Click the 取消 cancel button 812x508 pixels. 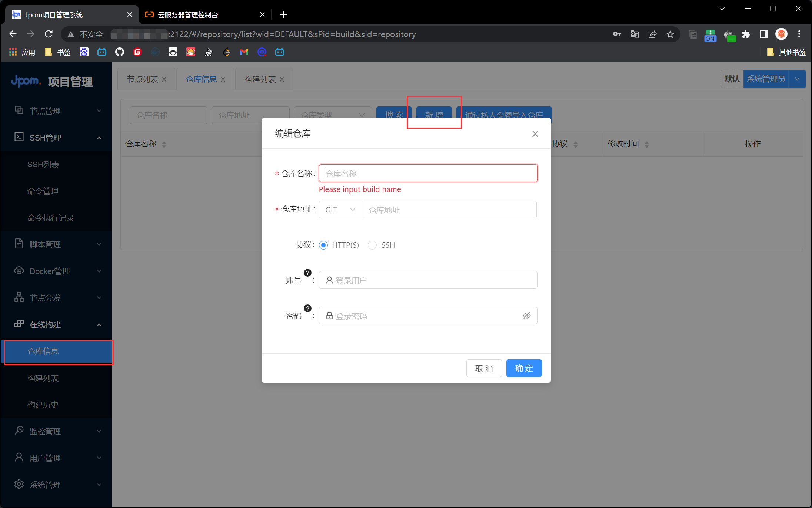coord(484,368)
